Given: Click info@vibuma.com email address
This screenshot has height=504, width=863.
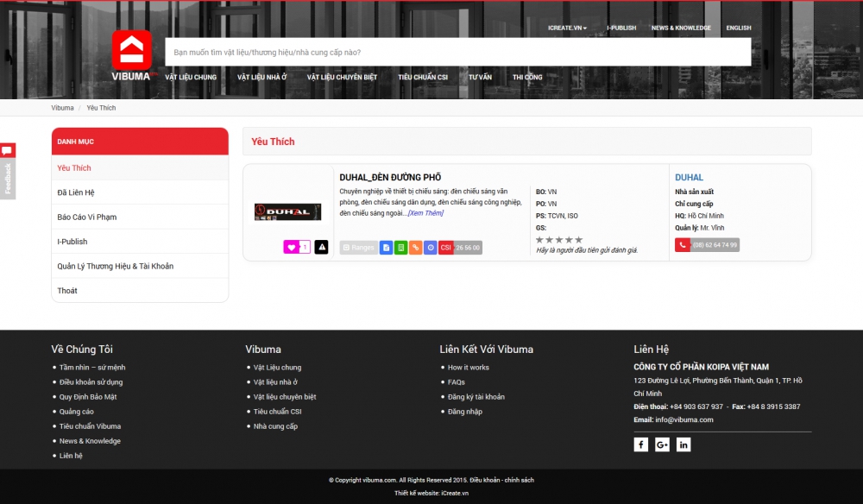Looking at the screenshot, I should pyautogui.click(x=684, y=419).
